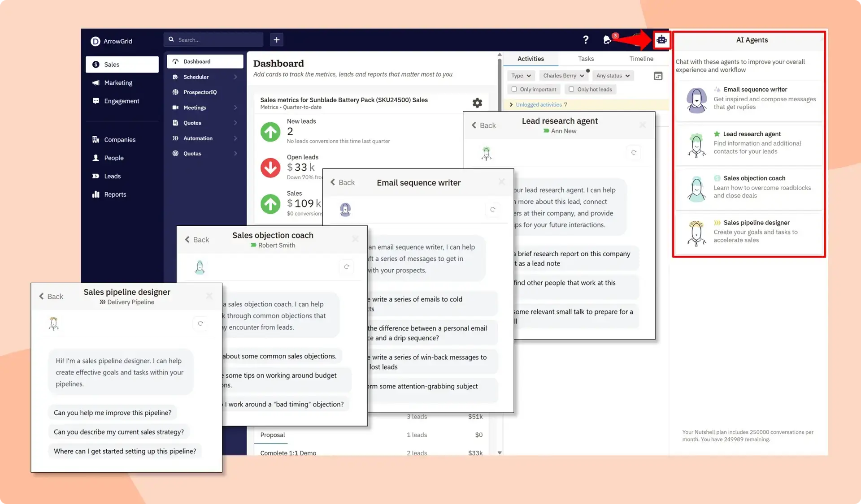The width and height of the screenshot is (861, 504).
Task: Refresh the Sales pipeline designer conversation
Action: 200,323
